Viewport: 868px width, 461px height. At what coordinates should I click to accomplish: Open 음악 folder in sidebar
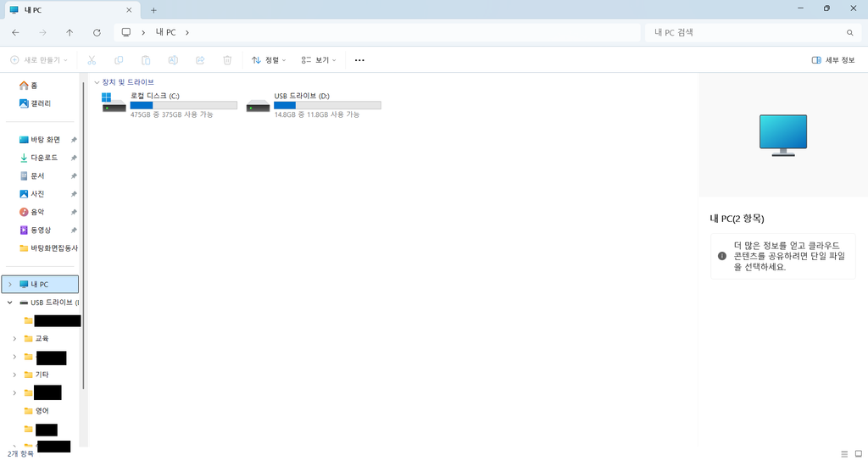coord(32,212)
